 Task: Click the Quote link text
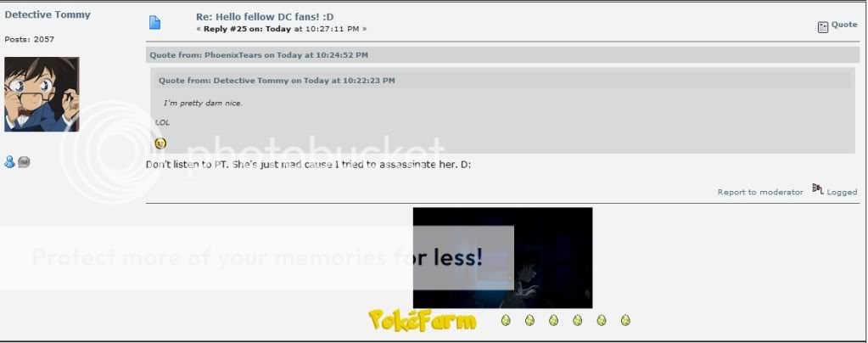(x=844, y=25)
